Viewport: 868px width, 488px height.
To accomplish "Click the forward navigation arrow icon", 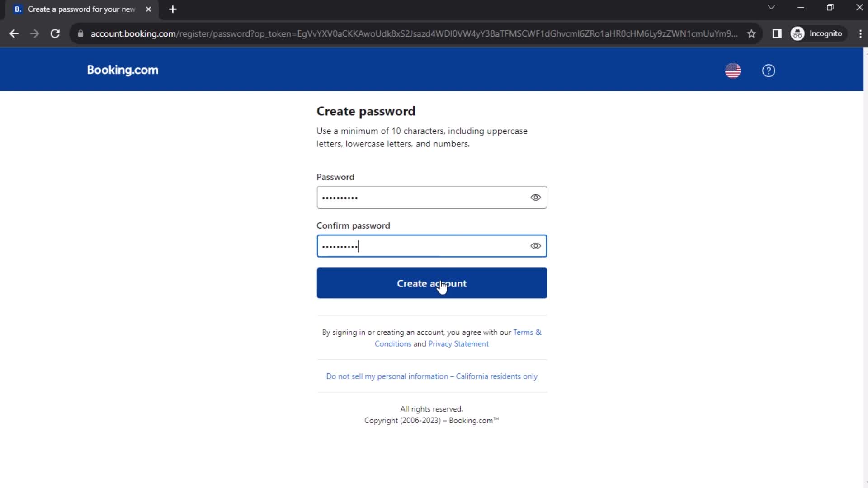I will (x=34, y=33).
